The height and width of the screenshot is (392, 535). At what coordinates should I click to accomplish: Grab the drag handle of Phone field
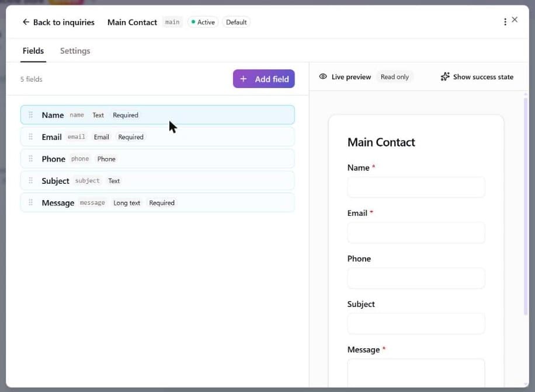31,159
